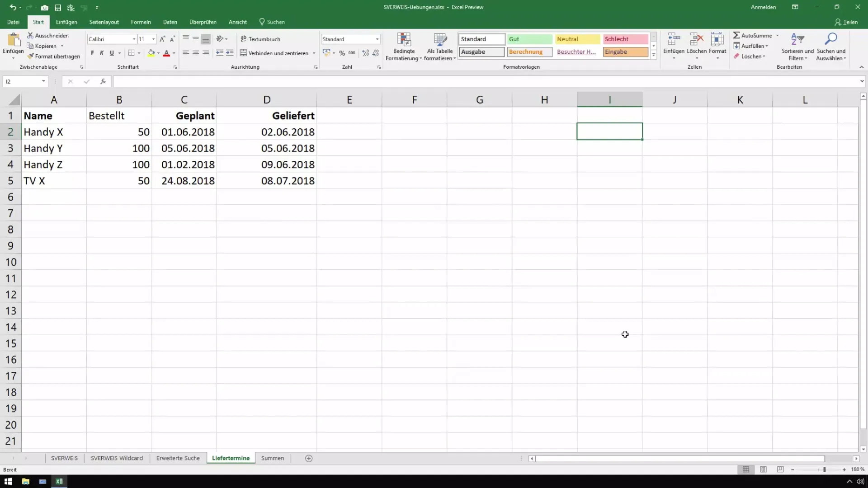This screenshot has height=488, width=868.
Task: Open Sortieren und Filtern menu
Action: click(797, 47)
